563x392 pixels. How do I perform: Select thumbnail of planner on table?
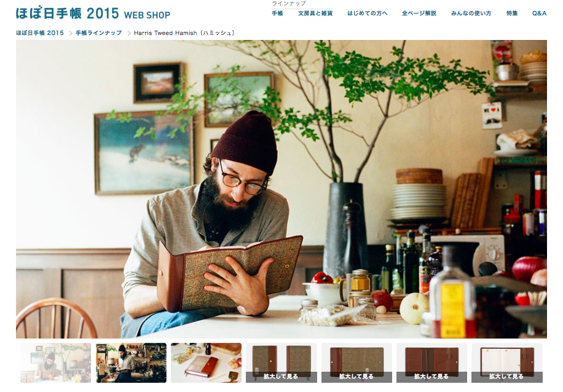206,363
